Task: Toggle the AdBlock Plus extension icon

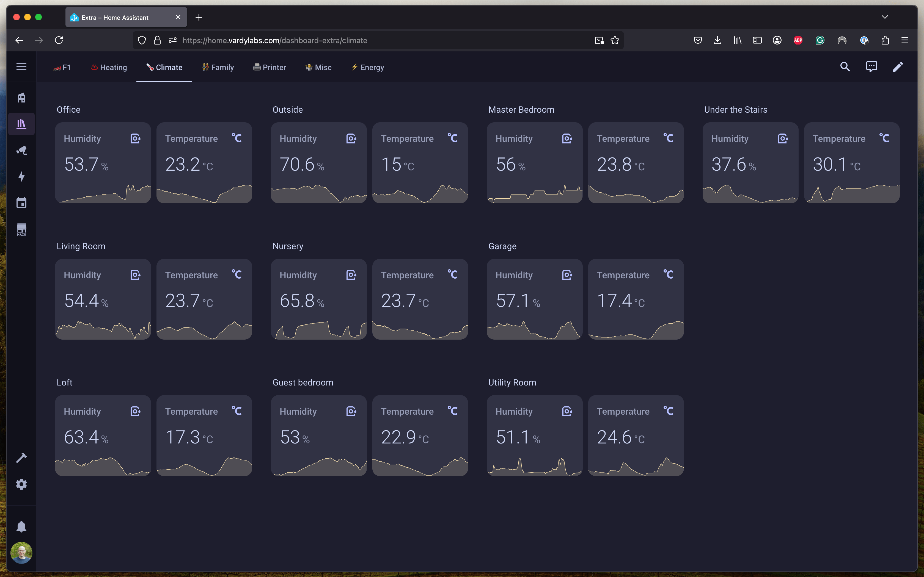Action: pos(798,40)
